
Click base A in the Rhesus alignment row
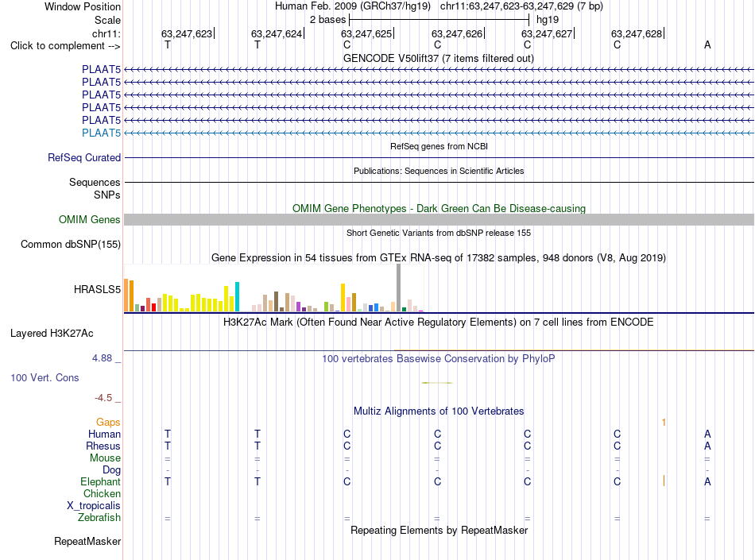[707, 446]
